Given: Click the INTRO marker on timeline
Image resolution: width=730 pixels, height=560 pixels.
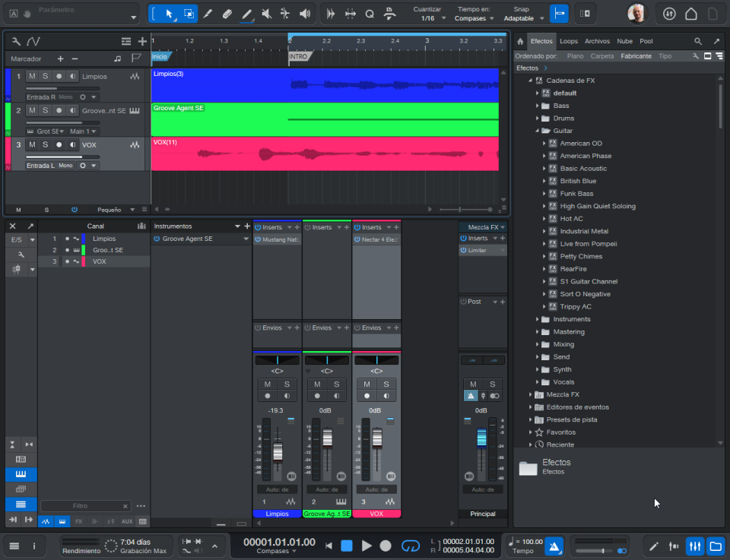Looking at the screenshot, I should coord(298,56).
